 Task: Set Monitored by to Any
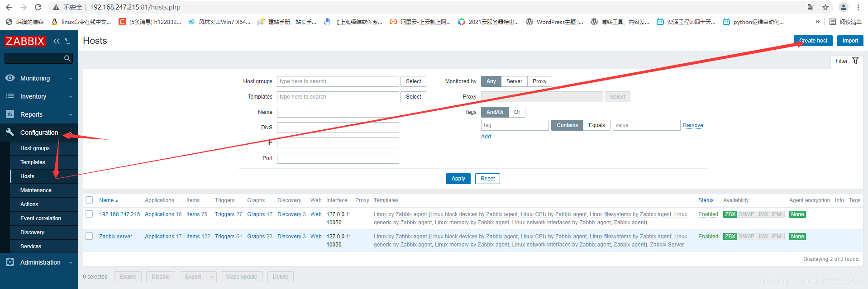click(x=491, y=81)
